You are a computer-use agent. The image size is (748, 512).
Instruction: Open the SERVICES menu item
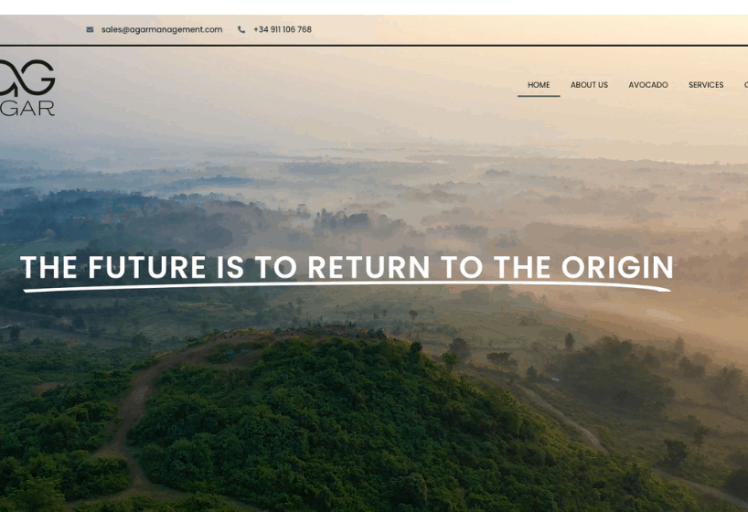[706, 85]
